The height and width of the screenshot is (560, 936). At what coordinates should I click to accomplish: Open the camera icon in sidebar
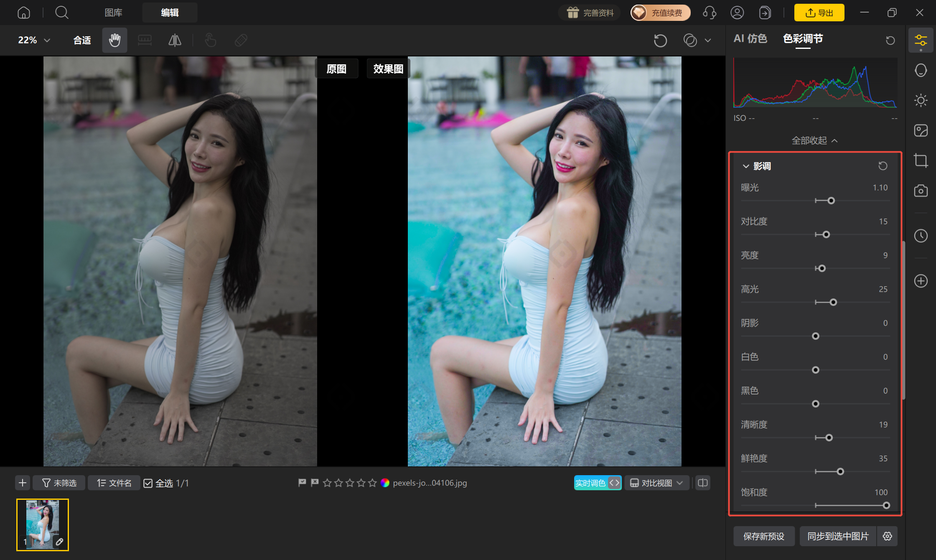921,191
